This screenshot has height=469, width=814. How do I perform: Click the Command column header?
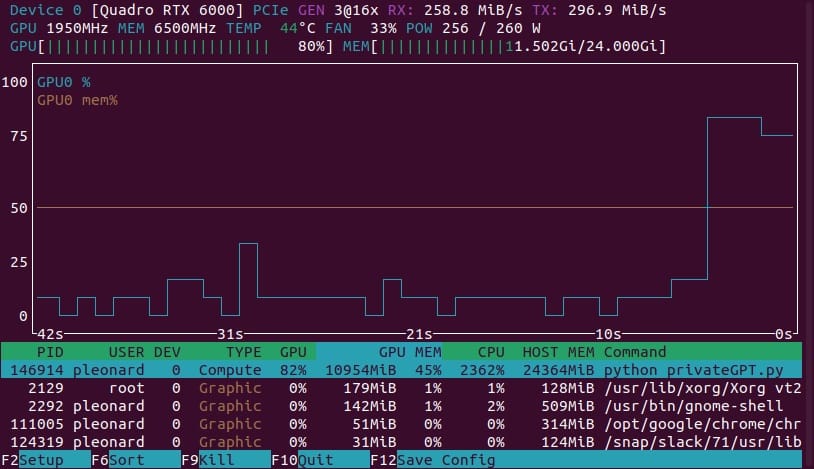635,352
